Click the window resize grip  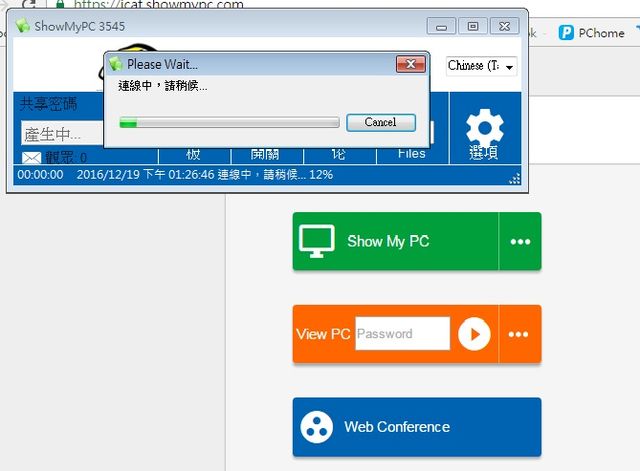(x=515, y=179)
